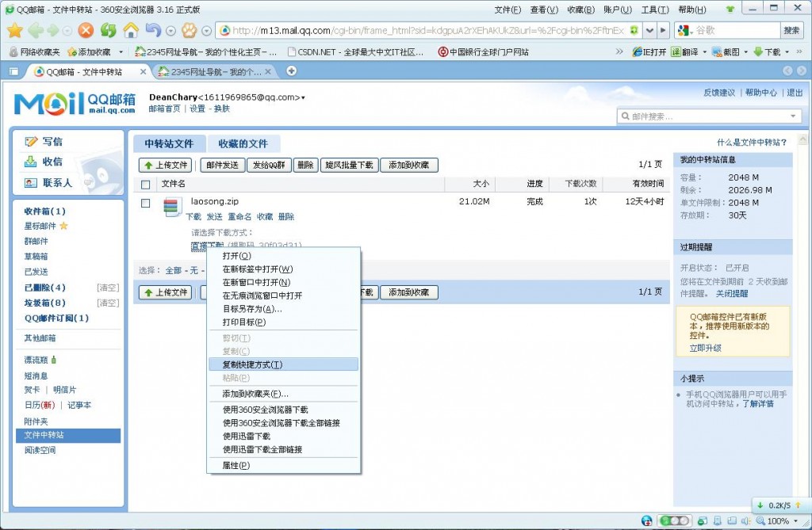Click the green bottle icon by 漂流瓶
Image resolution: width=812 pixels, height=530 pixels.
53,359
